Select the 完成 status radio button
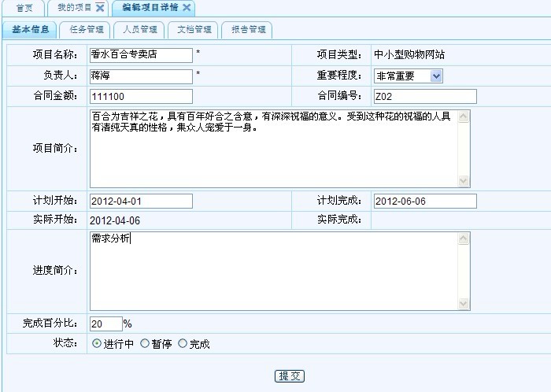Screen dimensions: 551x392 (183, 344)
